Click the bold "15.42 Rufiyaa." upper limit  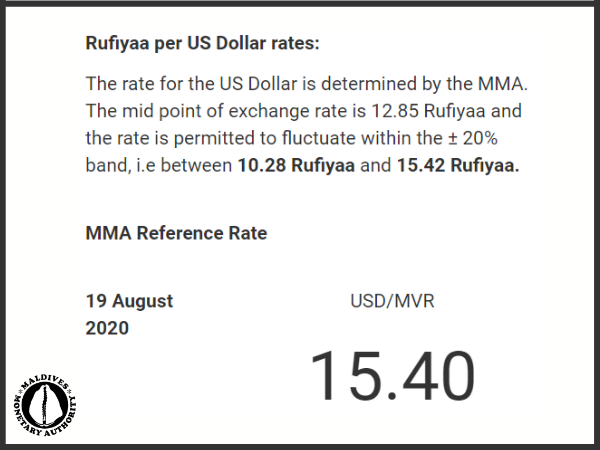[459, 167]
